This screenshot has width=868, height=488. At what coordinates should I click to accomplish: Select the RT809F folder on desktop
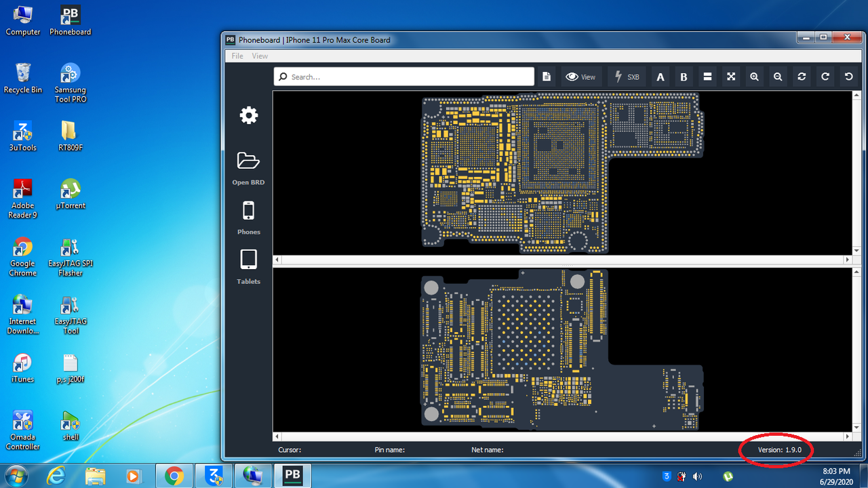pyautogui.click(x=70, y=136)
